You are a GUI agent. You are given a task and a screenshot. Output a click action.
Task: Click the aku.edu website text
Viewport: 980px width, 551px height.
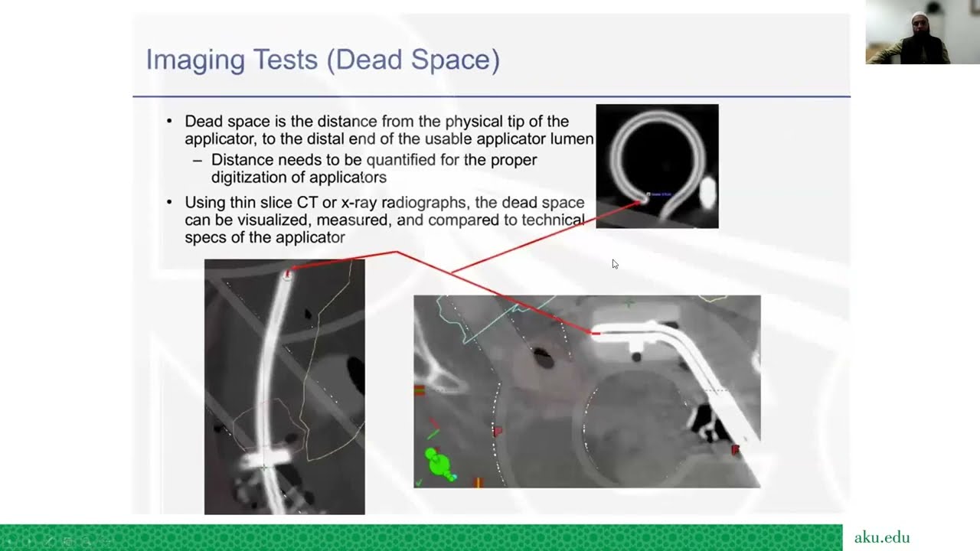click(882, 537)
